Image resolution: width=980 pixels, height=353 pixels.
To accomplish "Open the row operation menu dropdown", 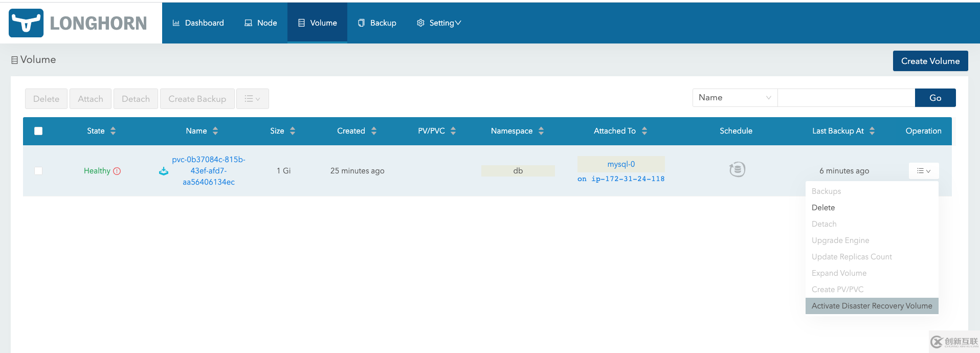I will tap(924, 171).
